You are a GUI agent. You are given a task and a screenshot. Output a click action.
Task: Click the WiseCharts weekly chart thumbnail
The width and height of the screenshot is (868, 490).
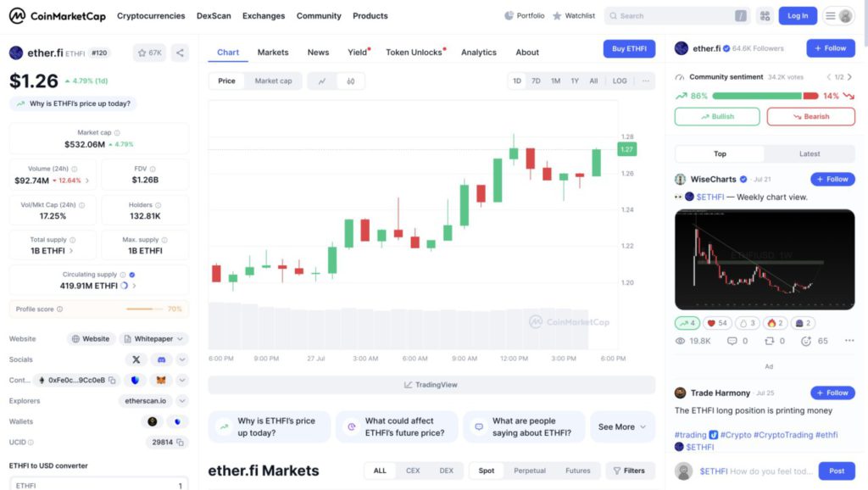765,259
